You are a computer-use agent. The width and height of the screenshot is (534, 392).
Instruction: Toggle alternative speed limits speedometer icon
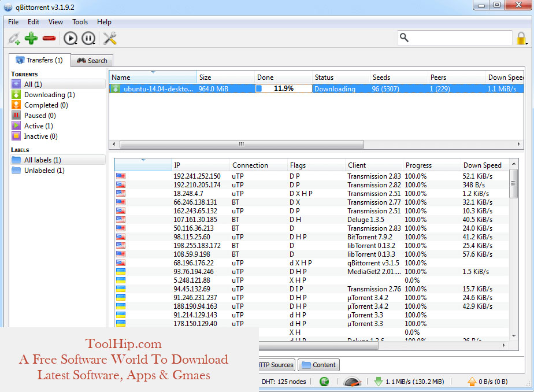tap(353, 382)
